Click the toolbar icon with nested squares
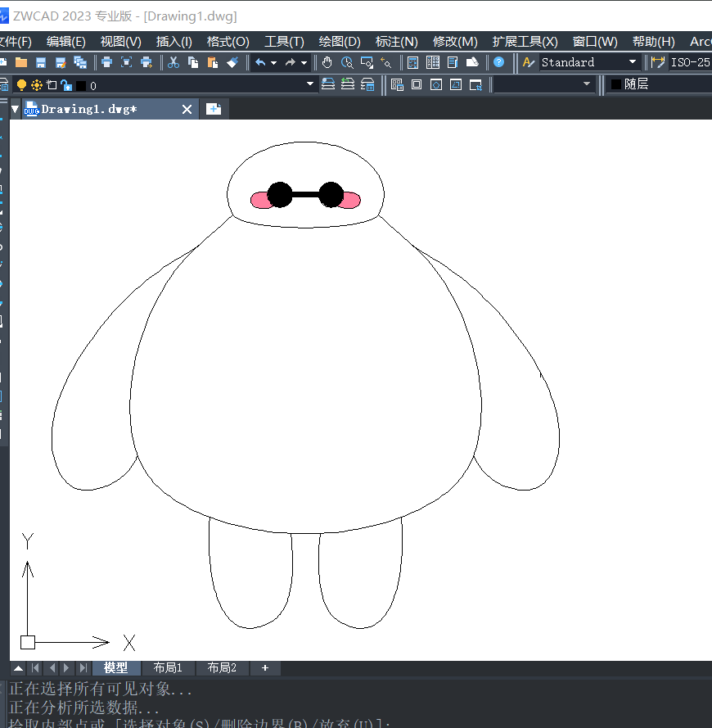The image size is (712, 728). click(x=417, y=84)
